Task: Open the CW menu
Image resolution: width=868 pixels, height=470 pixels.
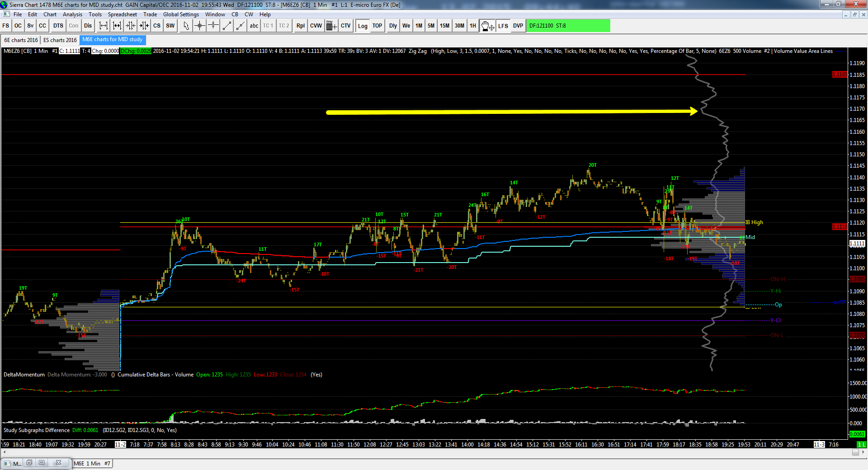Action: point(249,14)
